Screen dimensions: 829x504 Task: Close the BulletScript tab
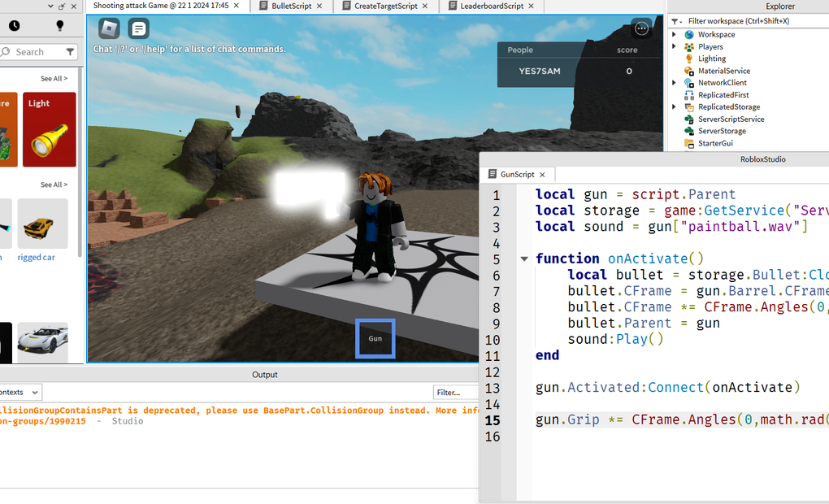(x=319, y=6)
